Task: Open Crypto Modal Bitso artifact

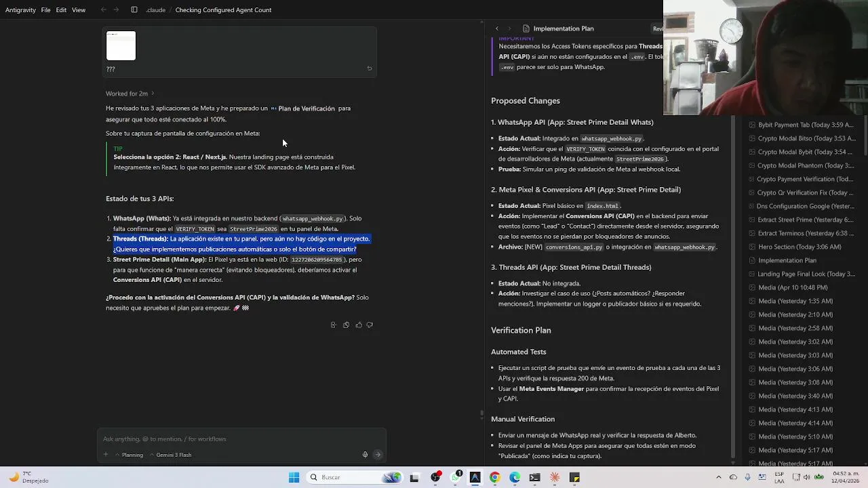Action: coord(801,138)
